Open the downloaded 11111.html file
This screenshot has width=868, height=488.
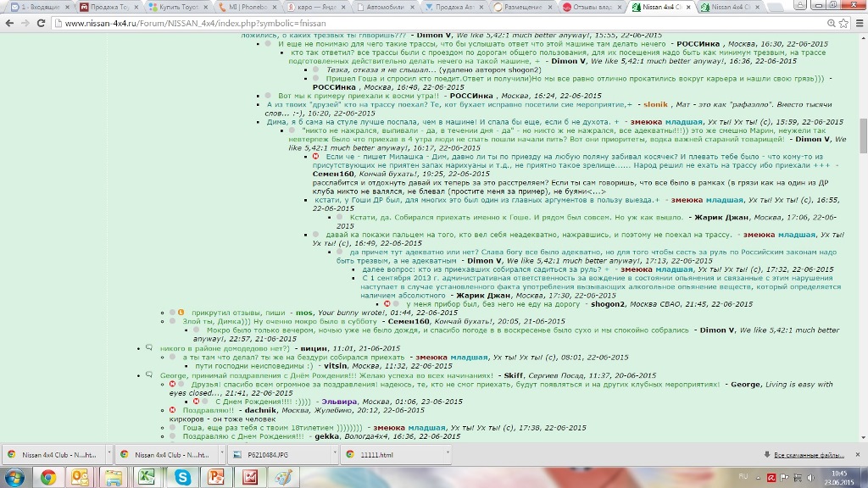click(392, 454)
